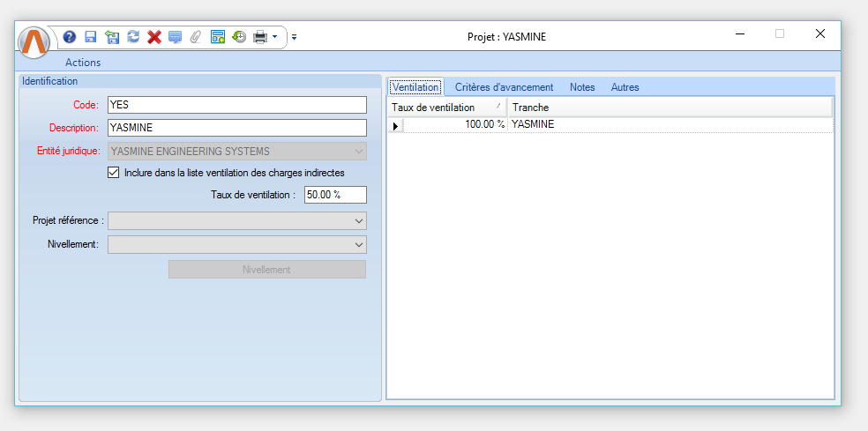
Task: Open the Nivellement dropdown list
Action: click(358, 244)
